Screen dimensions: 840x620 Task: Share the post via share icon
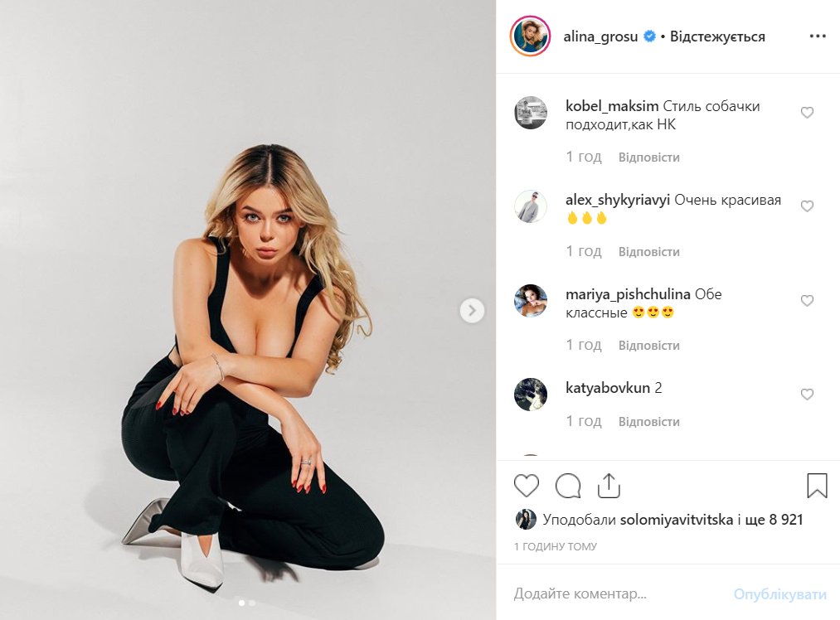[609, 486]
